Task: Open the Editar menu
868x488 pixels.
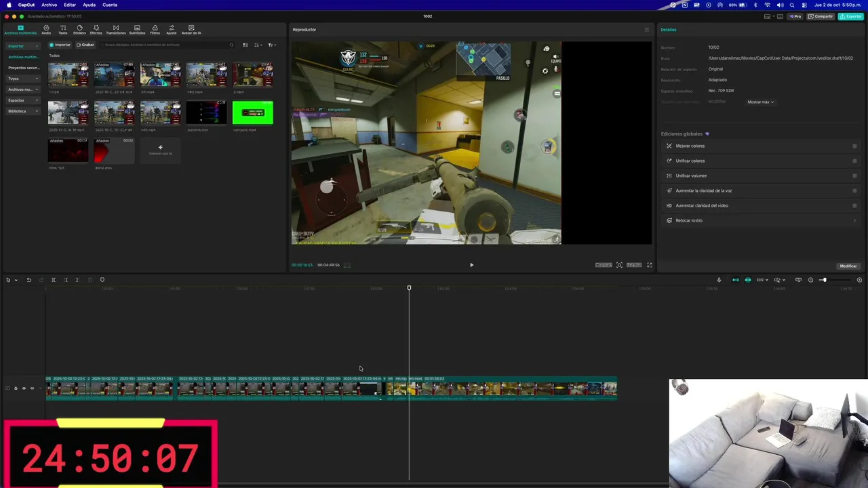Action: (70, 5)
